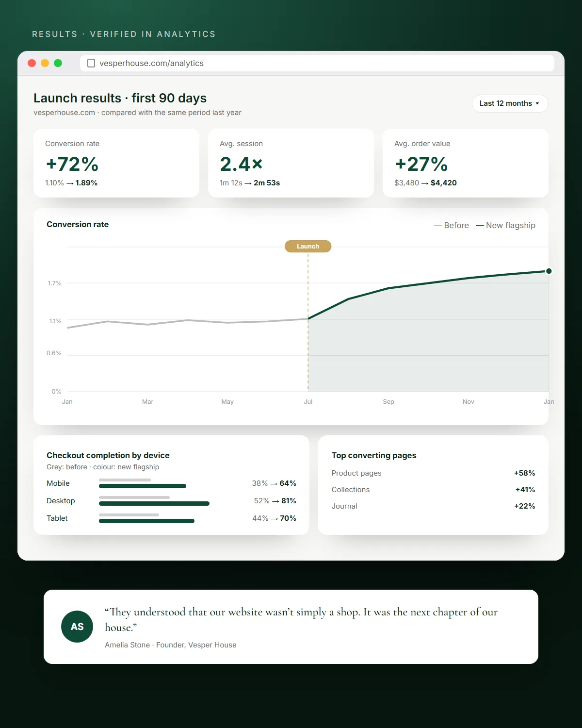Click the 38% → 64% value
Screen dimensions: 582x728
[274, 483]
